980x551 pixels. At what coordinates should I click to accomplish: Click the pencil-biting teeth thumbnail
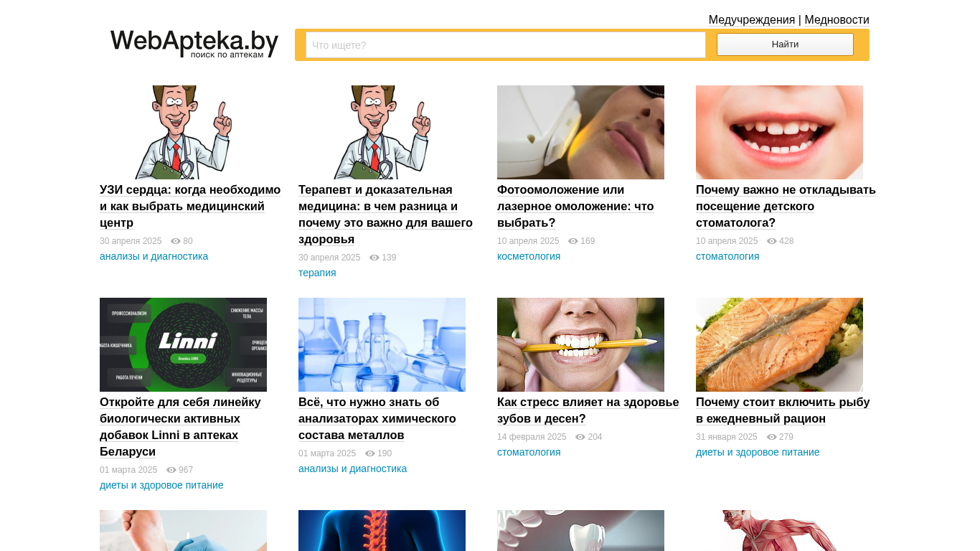pyautogui.click(x=580, y=344)
